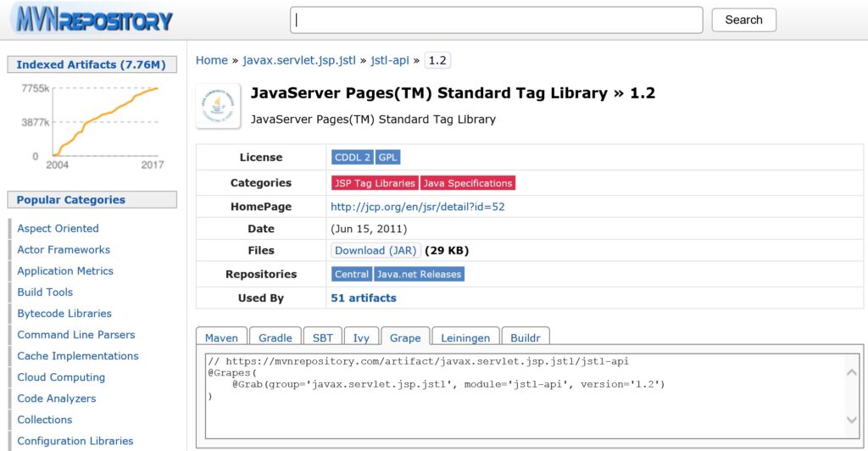Click the code box scroll down arrow
Image resolution: width=868 pixels, height=451 pixels.
pyautogui.click(x=851, y=420)
